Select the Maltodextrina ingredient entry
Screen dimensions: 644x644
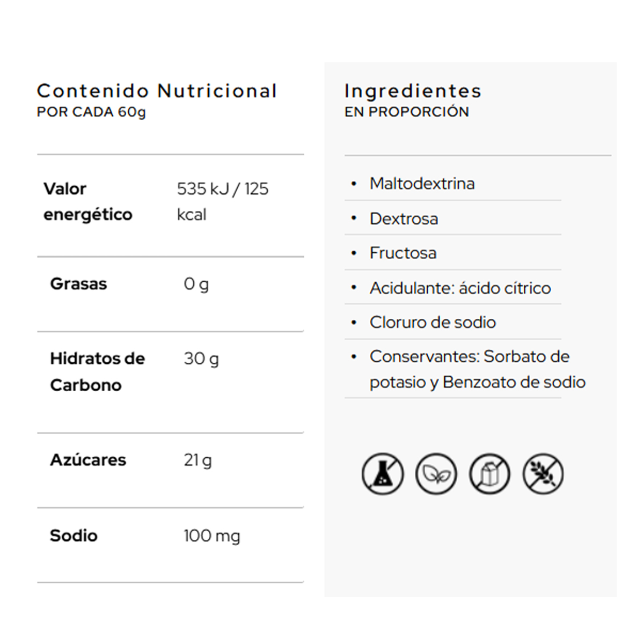click(x=453, y=184)
